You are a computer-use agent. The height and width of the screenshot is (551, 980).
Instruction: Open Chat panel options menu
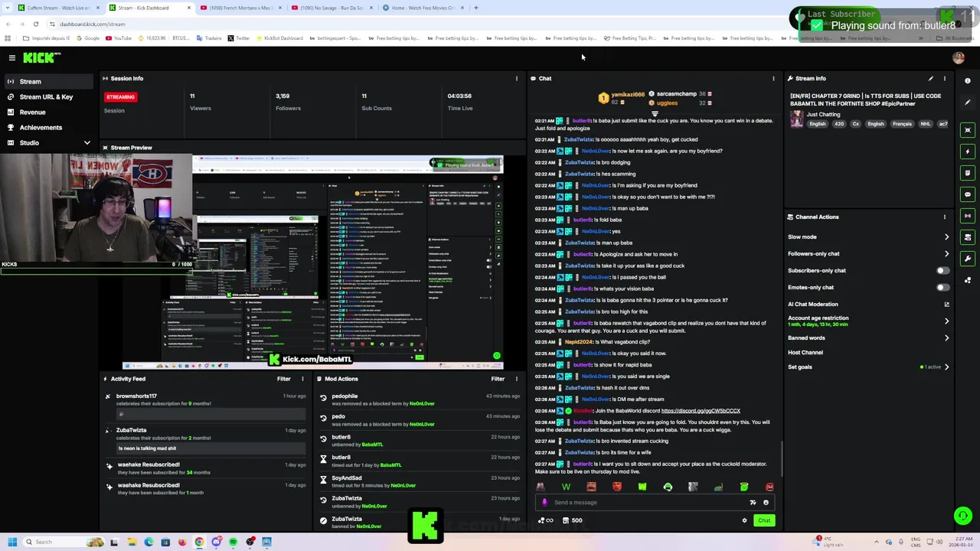[773, 78]
